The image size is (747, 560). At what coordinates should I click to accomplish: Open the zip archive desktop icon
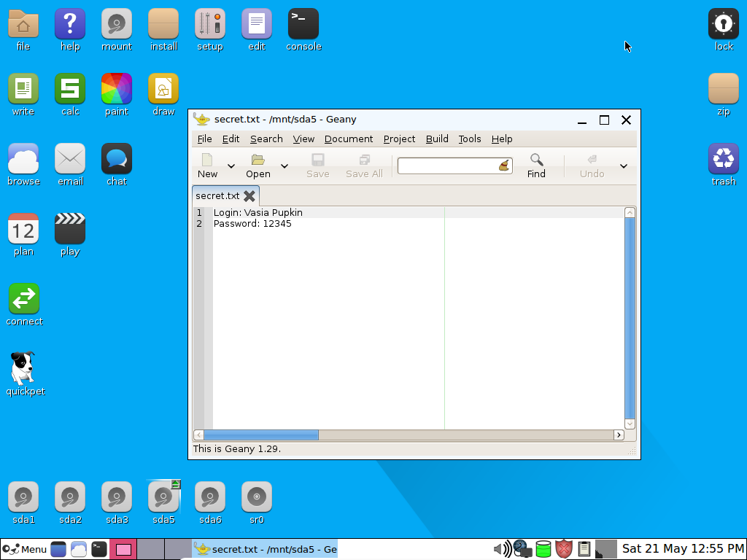(x=724, y=88)
